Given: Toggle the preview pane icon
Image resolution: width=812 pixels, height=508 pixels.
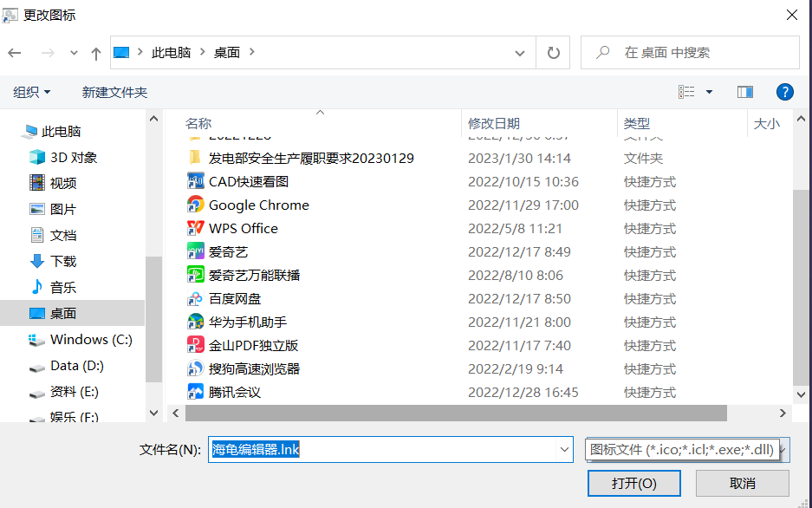Looking at the screenshot, I should (x=744, y=92).
